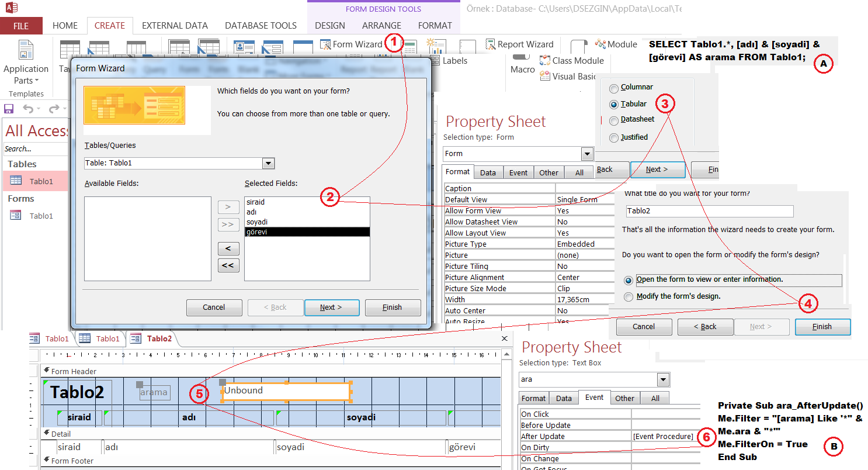Switch to the EXTERNAL DATA ribbon tab

(x=175, y=26)
